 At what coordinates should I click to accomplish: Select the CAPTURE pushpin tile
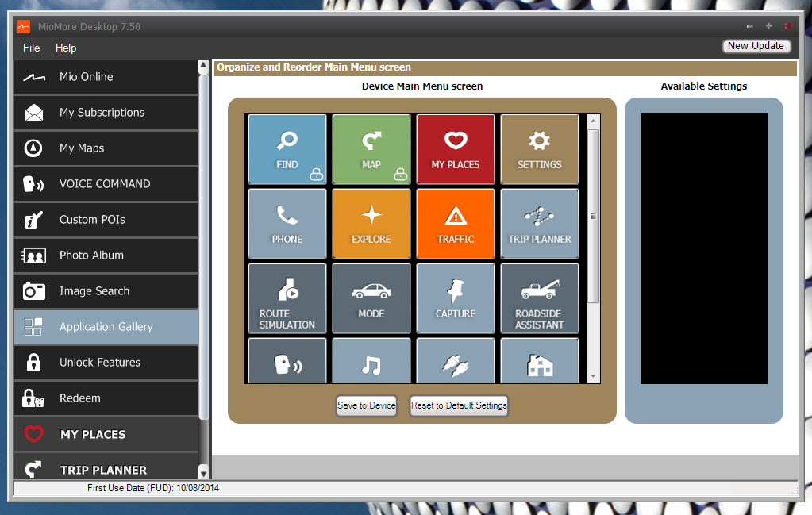click(x=456, y=298)
